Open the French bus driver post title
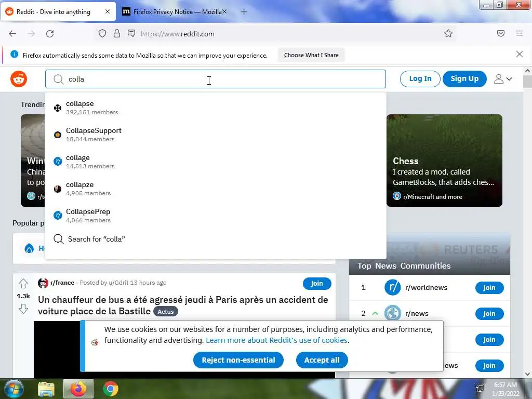 coord(183,305)
